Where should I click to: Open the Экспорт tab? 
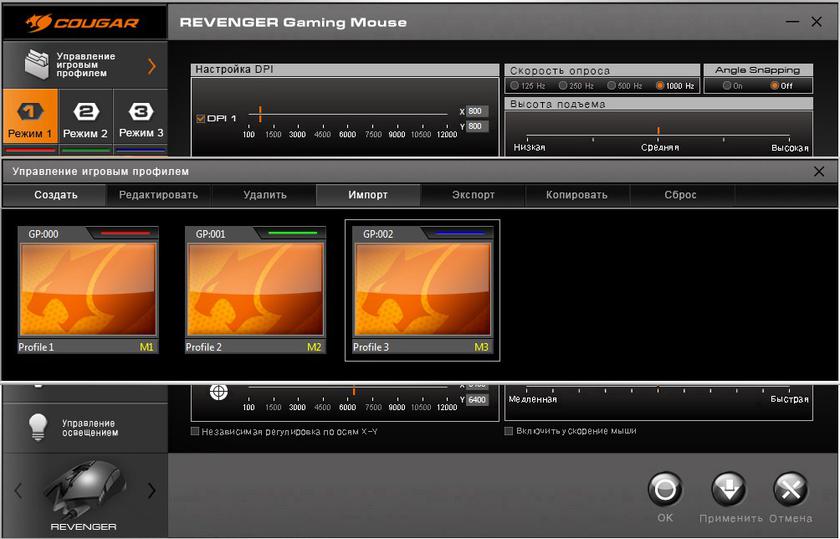click(473, 195)
